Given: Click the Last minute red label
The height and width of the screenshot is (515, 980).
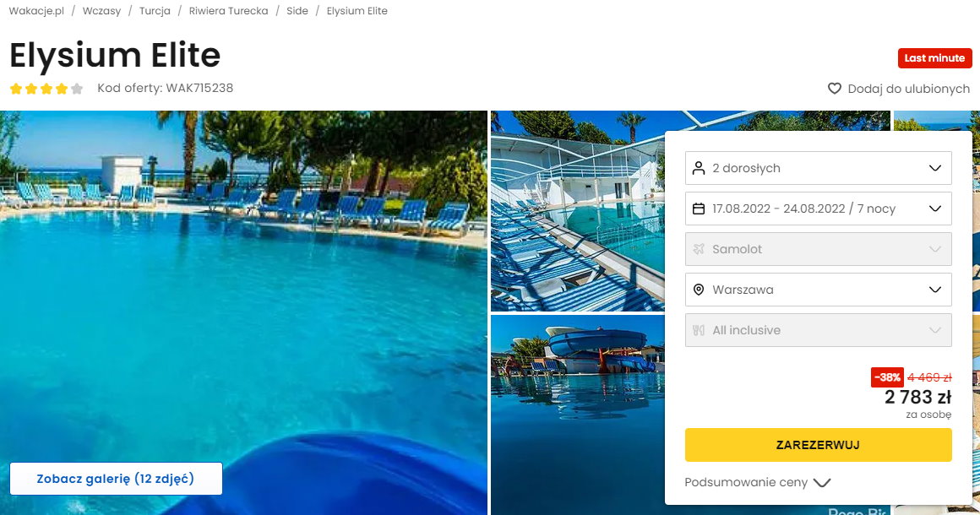Looking at the screenshot, I should 935,58.
